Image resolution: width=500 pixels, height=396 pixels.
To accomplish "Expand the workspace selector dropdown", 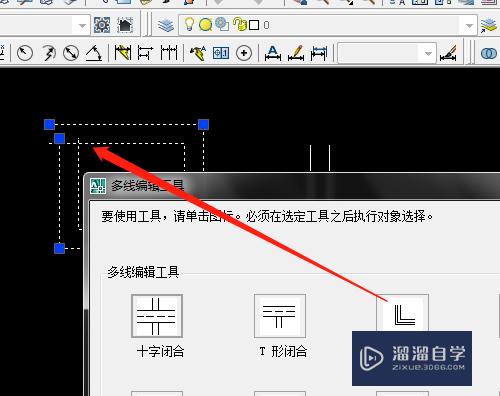I will [x=82, y=25].
